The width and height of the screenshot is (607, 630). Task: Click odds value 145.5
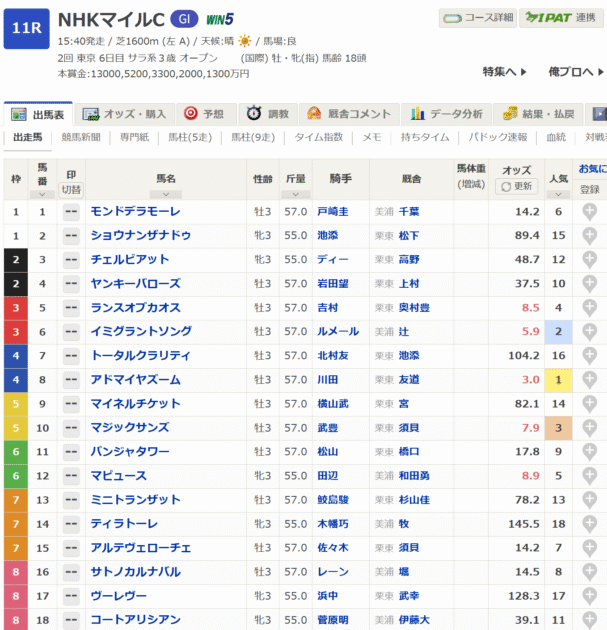(x=523, y=524)
